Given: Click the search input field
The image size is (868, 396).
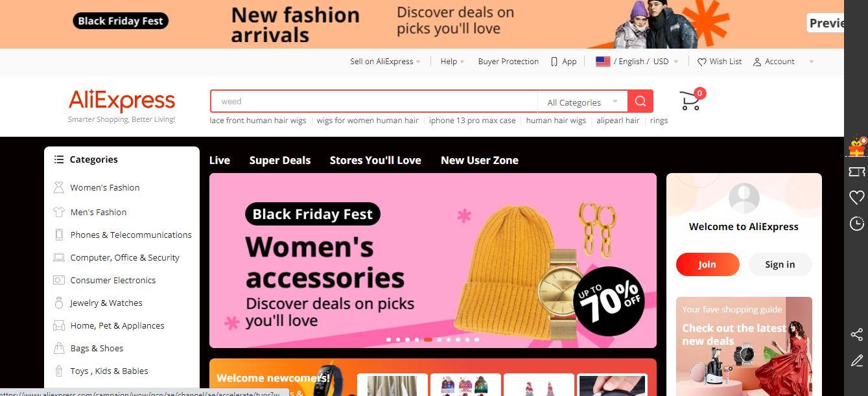Looking at the screenshot, I should pos(374,102).
